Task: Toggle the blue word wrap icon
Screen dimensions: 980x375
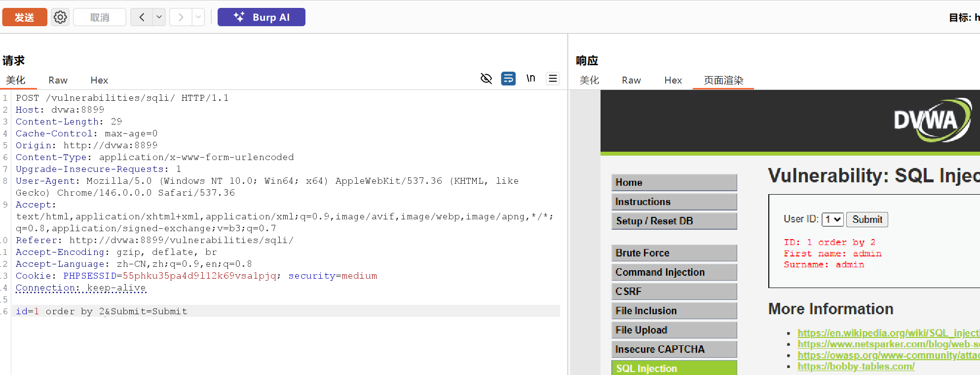Action: [x=508, y=79]
